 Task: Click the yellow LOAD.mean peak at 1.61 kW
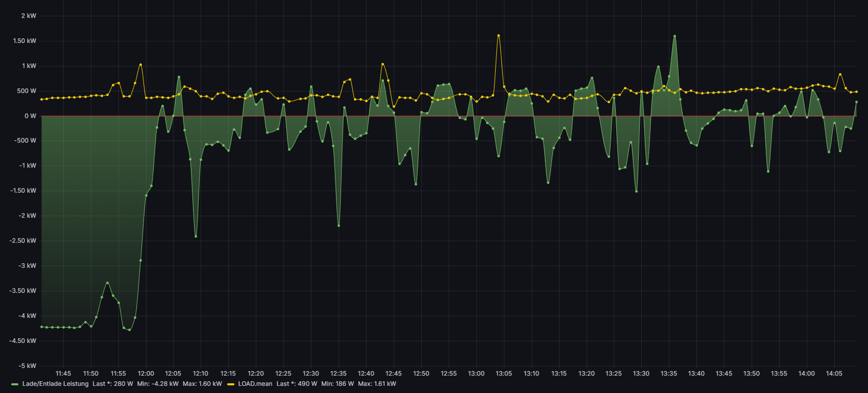[x=498, y=36]
